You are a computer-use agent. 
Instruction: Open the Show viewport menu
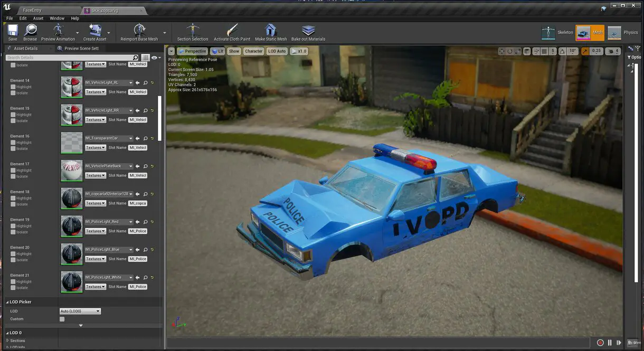pyautogui.click(x=234, y=51)
